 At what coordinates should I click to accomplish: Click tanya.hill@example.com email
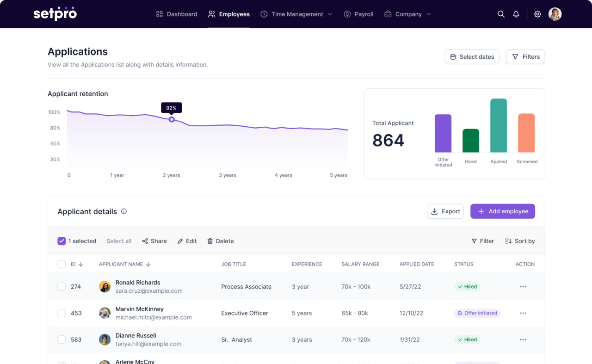148,344
